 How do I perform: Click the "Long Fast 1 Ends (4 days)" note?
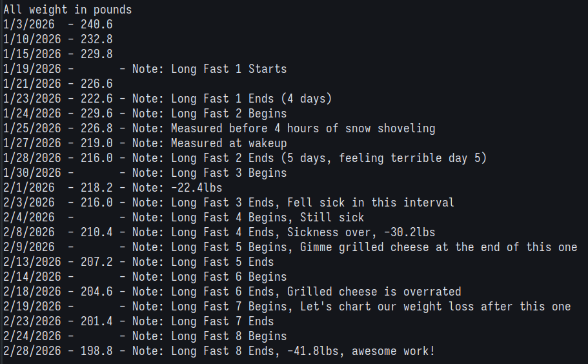(251, 99)
